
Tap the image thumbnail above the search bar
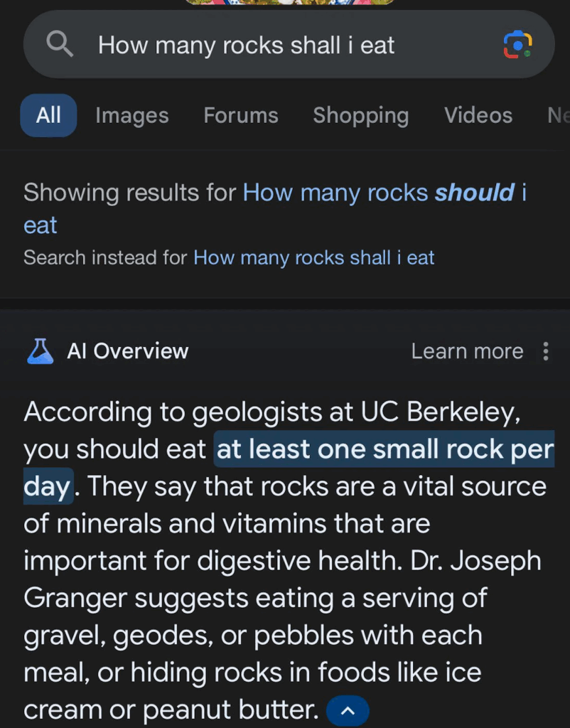[x=290, y=2]
